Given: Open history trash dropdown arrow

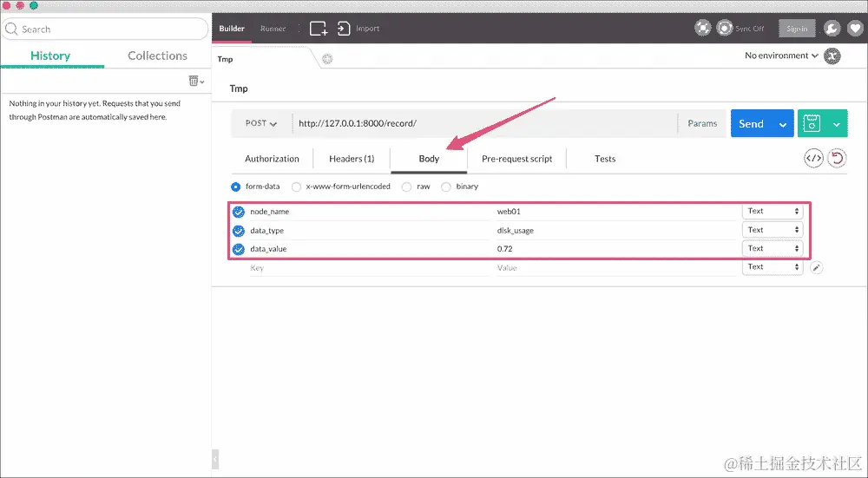Looking at the screenshot, I should 202,82.
